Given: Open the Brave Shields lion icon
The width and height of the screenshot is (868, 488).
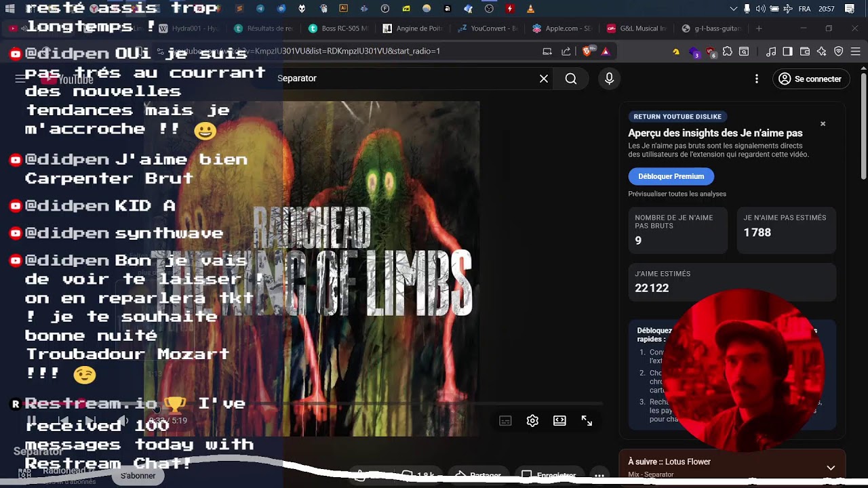Looking at the screenshot, I should 589,51.
